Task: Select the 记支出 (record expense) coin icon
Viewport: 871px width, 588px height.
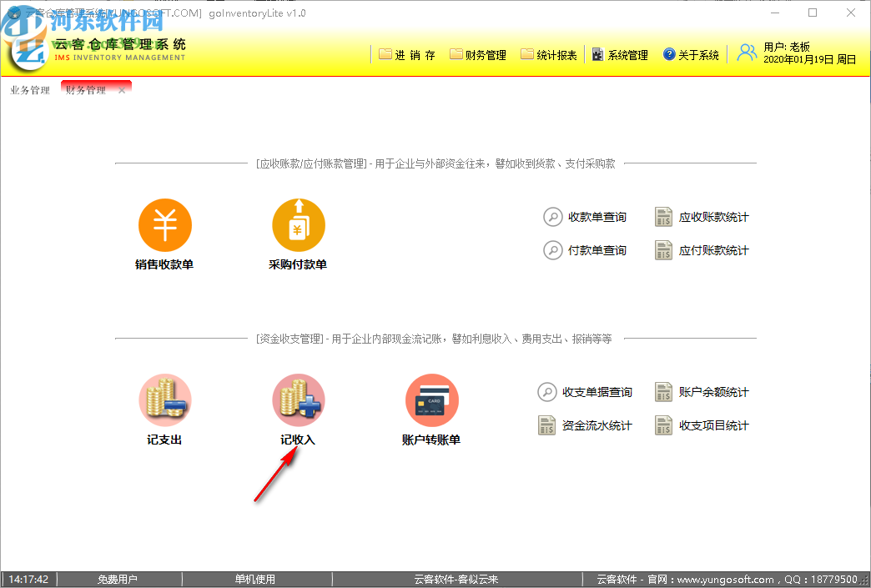Action: [x=164, y=400]
